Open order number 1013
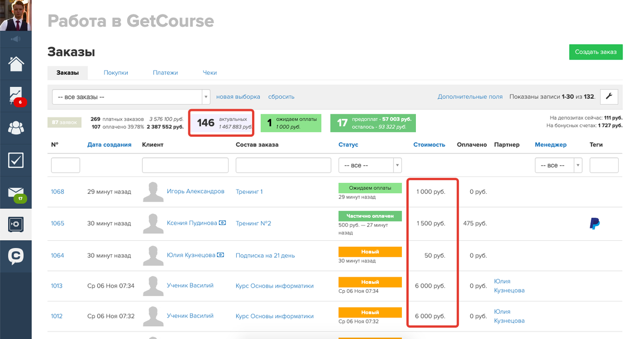This screenshot has width=644, height=339. coord(57,286)
